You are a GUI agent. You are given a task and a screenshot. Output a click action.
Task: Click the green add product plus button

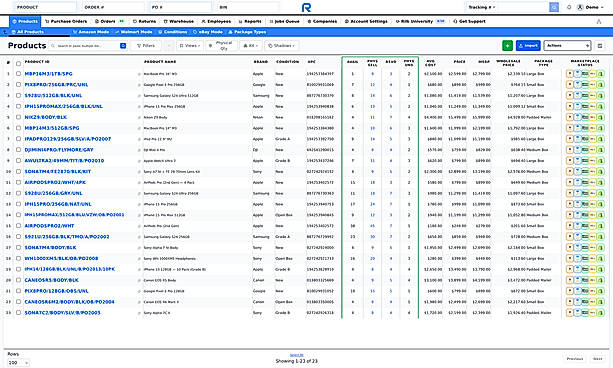coord(507,46)
